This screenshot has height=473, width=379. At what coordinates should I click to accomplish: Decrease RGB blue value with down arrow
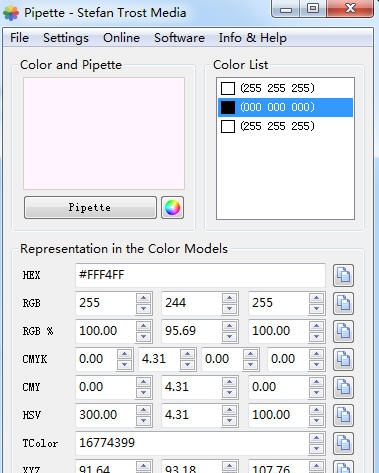(316, 309)
